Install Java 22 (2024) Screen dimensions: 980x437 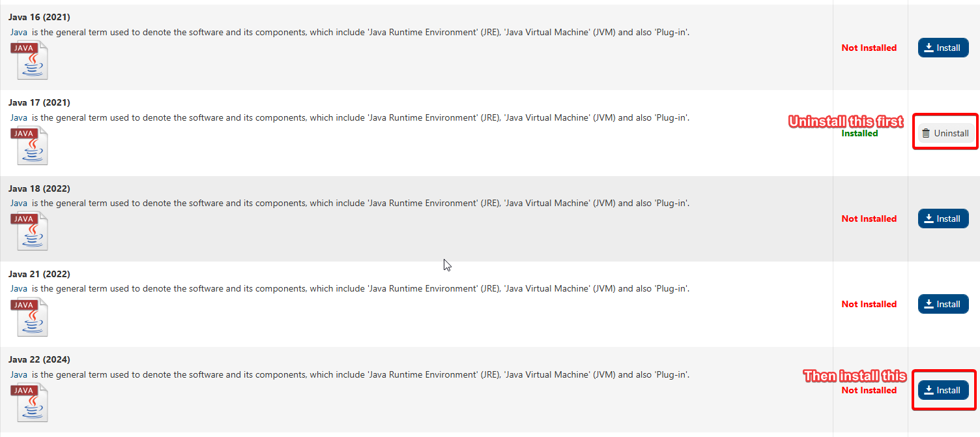(x=943, y=390)
